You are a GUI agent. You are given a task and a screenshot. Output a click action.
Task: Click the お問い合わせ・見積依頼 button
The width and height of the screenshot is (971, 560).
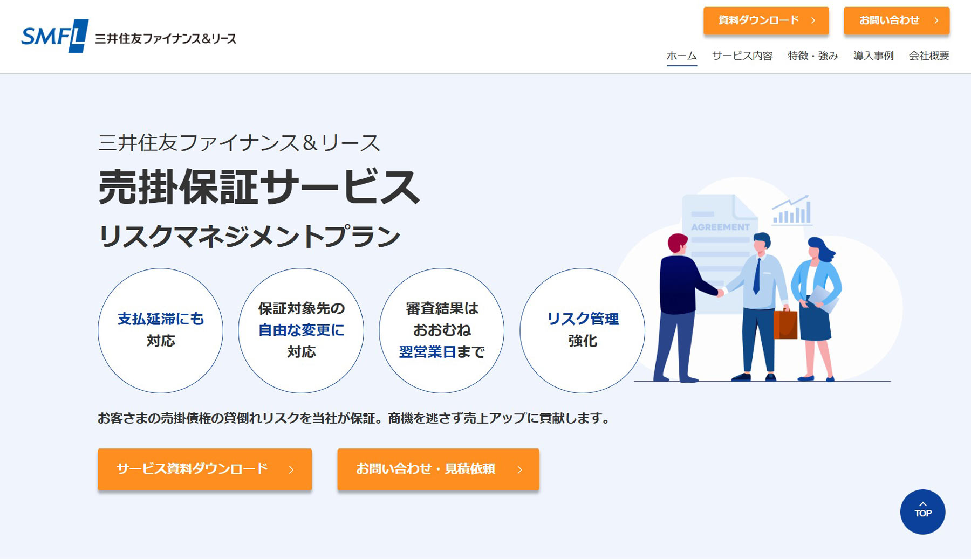[x=438, y=469]
